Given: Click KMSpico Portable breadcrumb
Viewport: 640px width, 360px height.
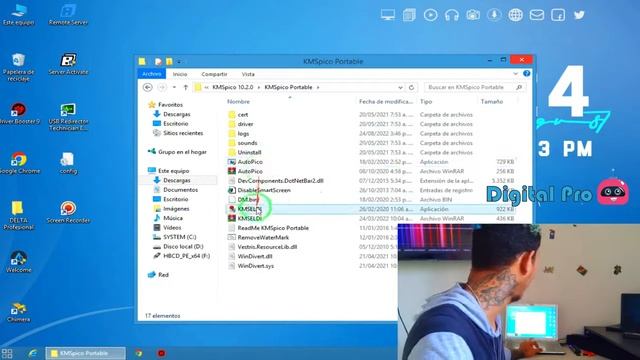Looking at the screenshot, I should tap(288, 87).
